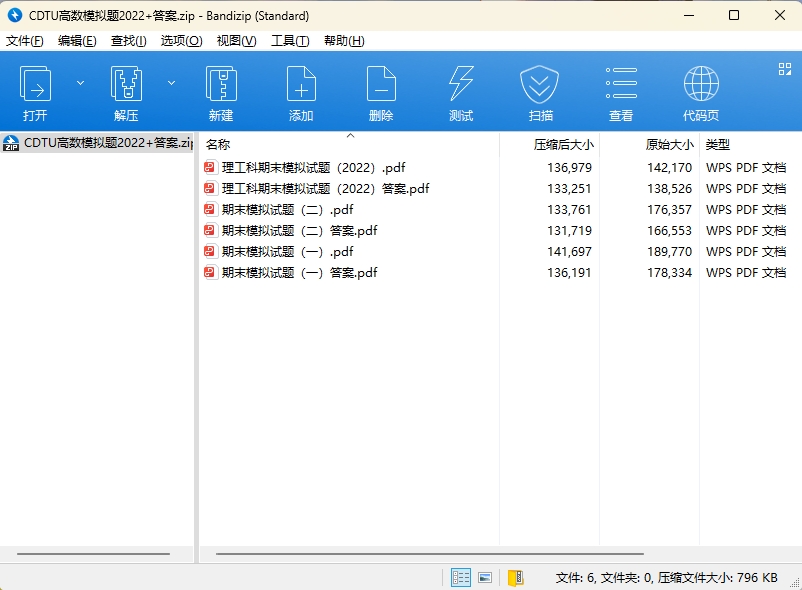Select CDTU高数模拟题2022+答案.zip in the tree

(x=97, y=143)
